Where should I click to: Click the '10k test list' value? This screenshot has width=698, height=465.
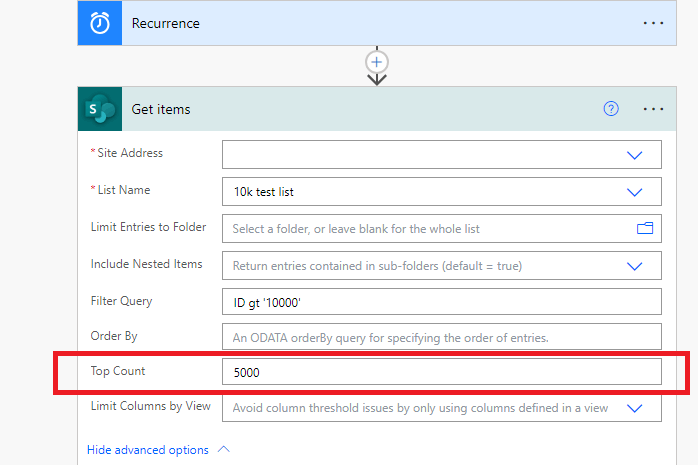(264, 192)
